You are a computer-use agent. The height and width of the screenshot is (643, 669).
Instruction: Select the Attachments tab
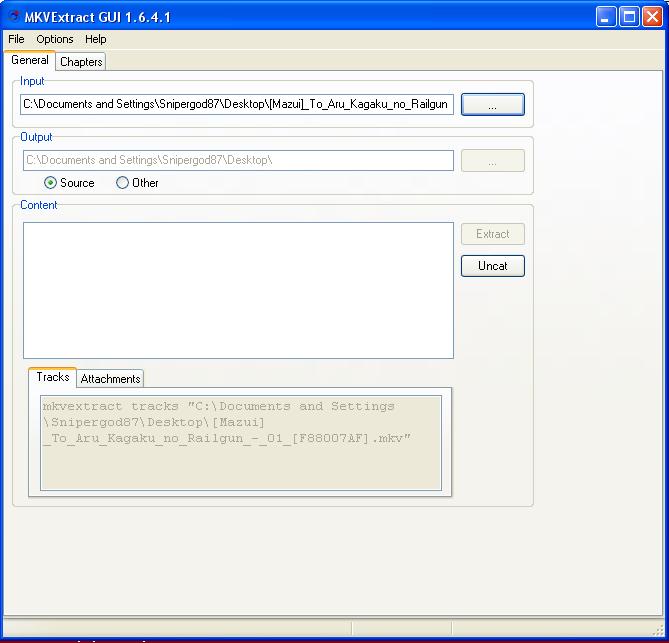111,379
